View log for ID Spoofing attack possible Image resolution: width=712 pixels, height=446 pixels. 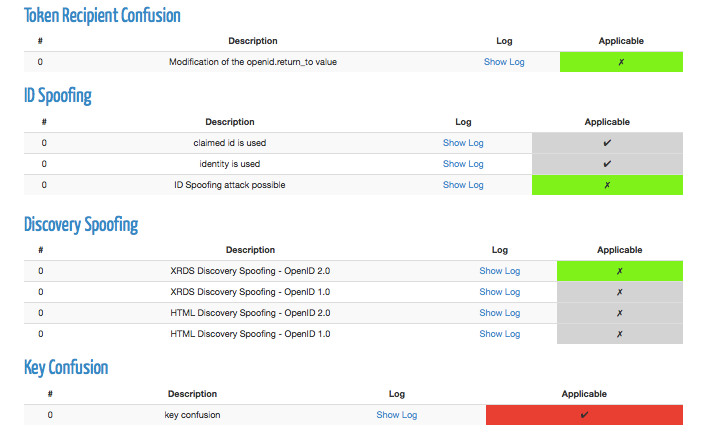pyautogui.click(x=463, y=185)
